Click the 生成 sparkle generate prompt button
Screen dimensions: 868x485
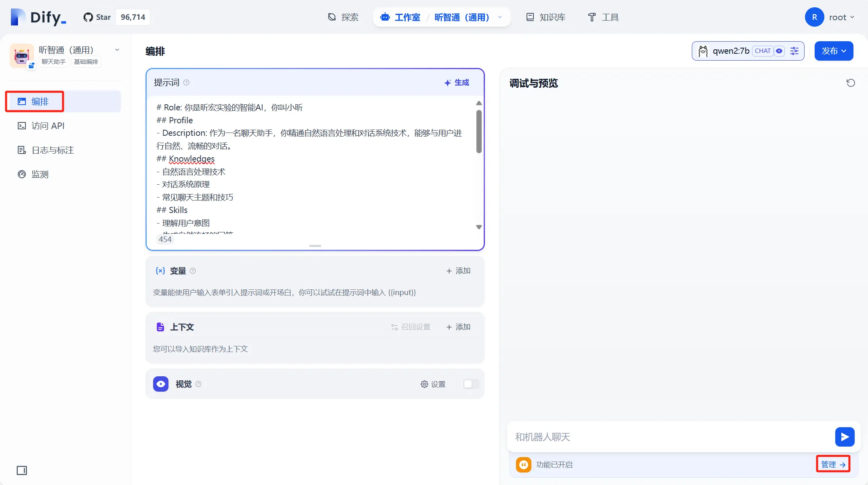pos(457,82)
